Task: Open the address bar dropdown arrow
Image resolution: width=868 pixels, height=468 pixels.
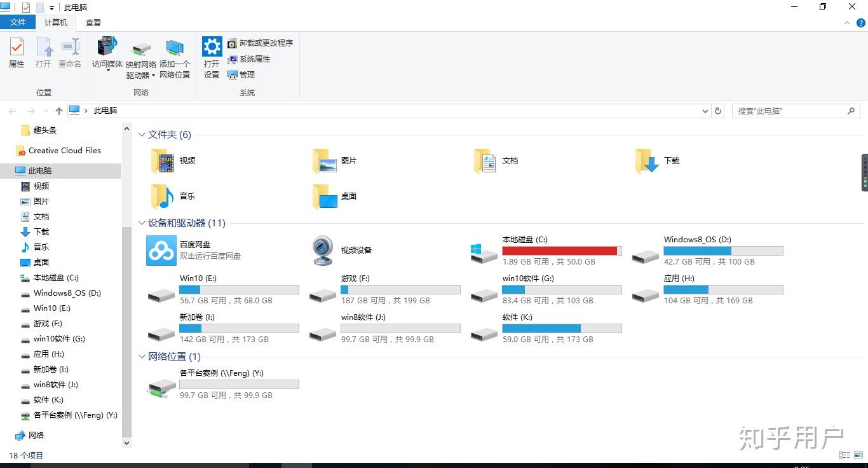Action: tap(704, 111)
